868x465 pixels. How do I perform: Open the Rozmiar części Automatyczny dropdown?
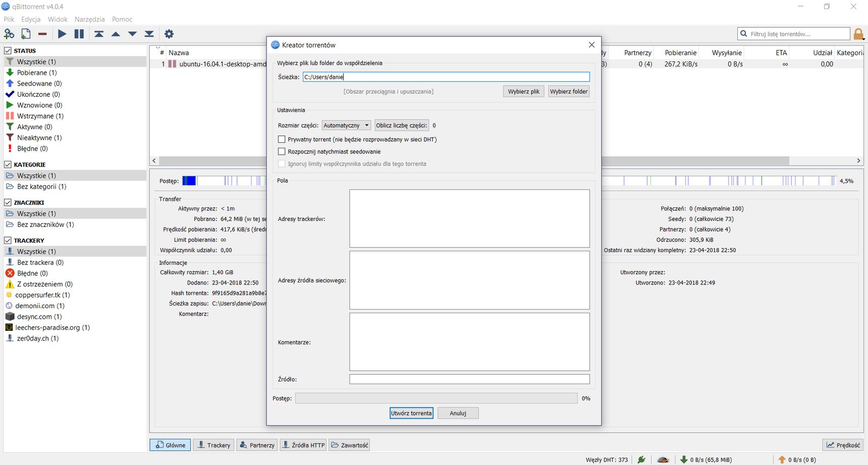346,125
